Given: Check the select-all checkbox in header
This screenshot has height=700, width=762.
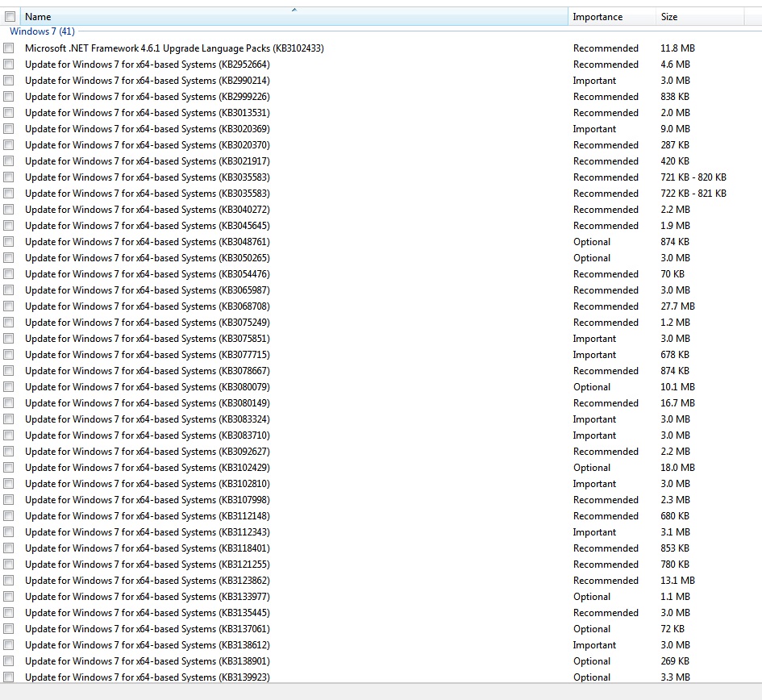Looking at the screenshot, I should coord(10,17).
